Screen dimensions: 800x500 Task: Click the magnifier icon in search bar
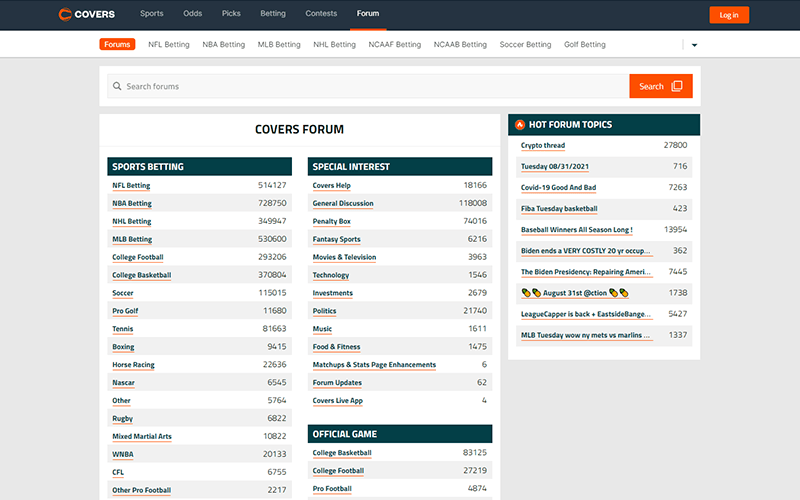point(117,86)
